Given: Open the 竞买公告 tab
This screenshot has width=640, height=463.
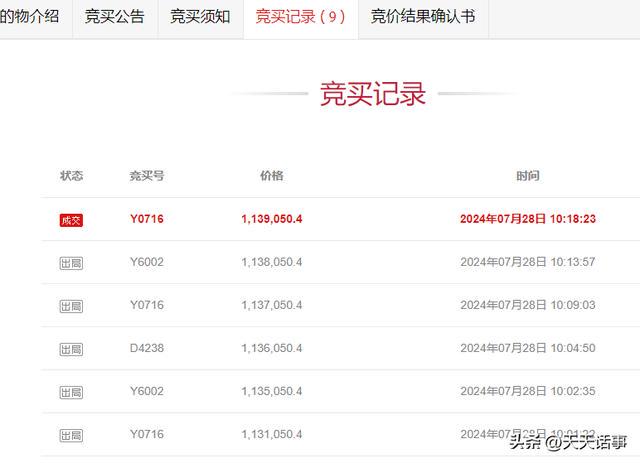Looking at the screenshot, I should pos(114,17).
